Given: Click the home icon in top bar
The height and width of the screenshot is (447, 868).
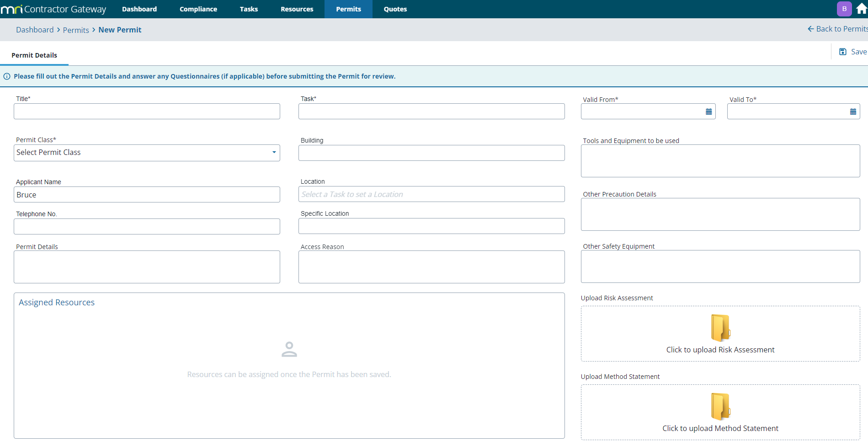Looking at the screenshot, I should [x=862, y=9].
